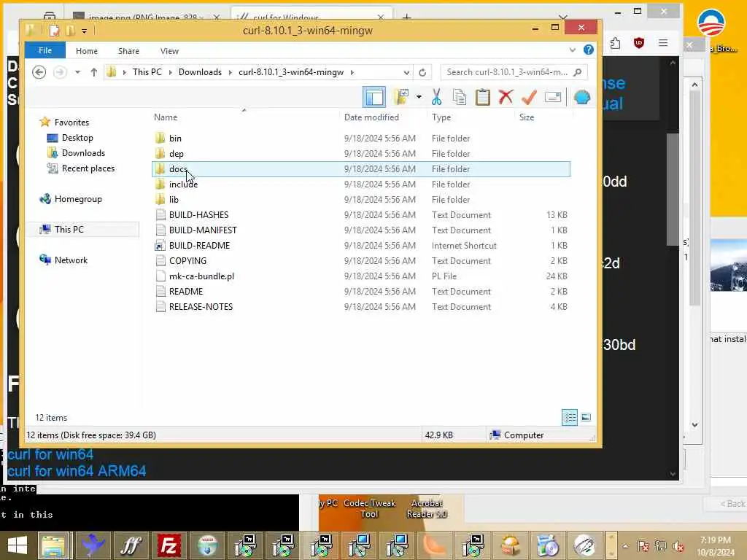Select This PC in the navigation pane

[x=69, y=230]
